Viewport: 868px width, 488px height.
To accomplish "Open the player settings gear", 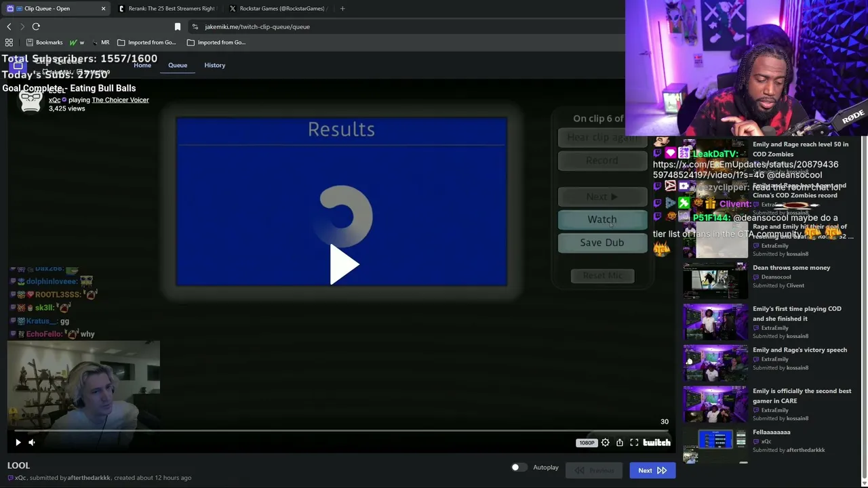I will click(x=606, y=443).
